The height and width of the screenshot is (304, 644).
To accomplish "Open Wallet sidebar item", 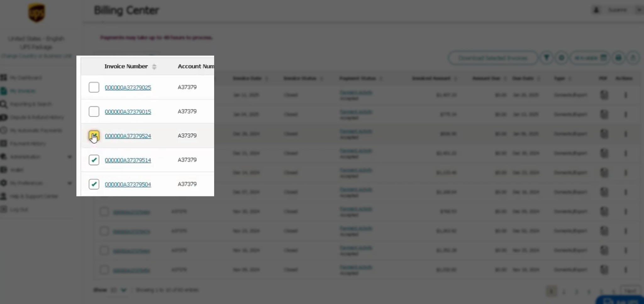I will [16, 170].
